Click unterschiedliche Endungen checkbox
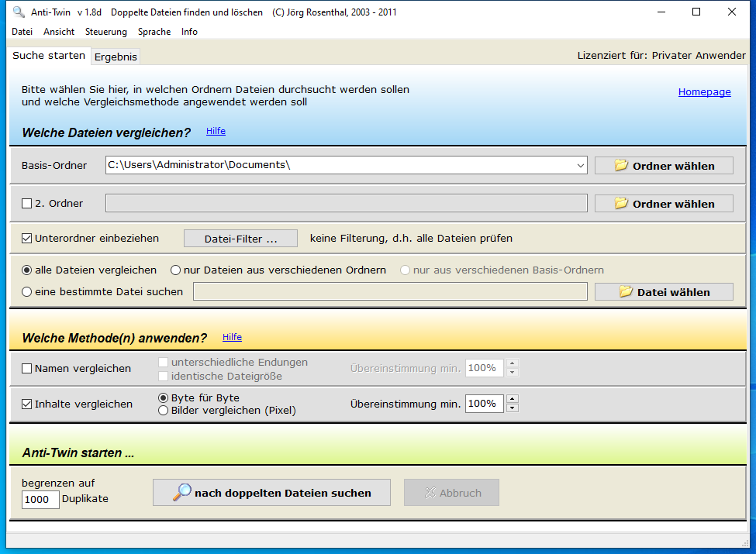 [164, 363]
